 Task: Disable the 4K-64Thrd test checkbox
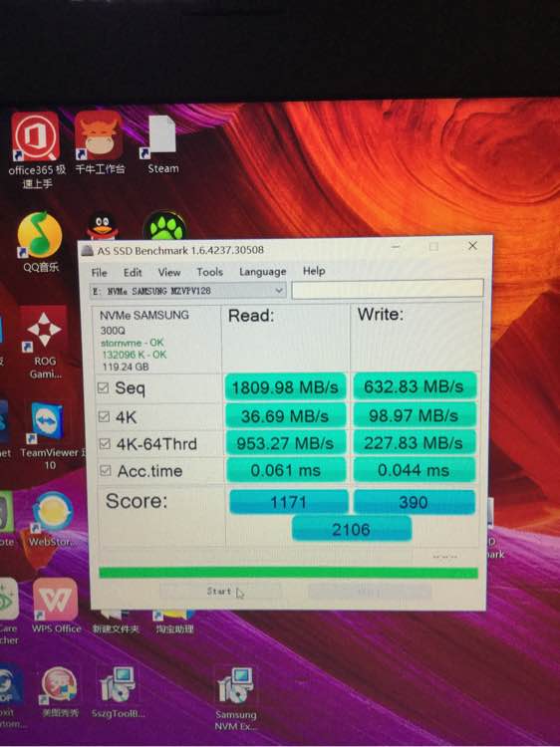point(104,443)
